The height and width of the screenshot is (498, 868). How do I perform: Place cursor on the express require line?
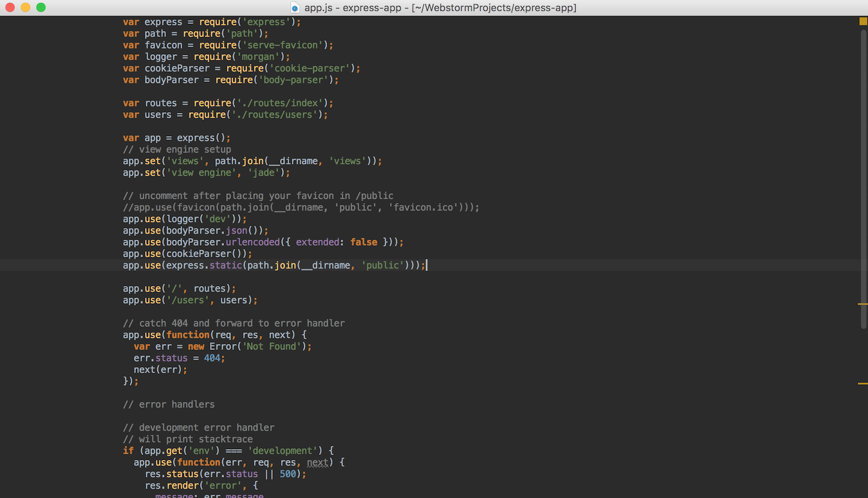(x=212, y=22)
